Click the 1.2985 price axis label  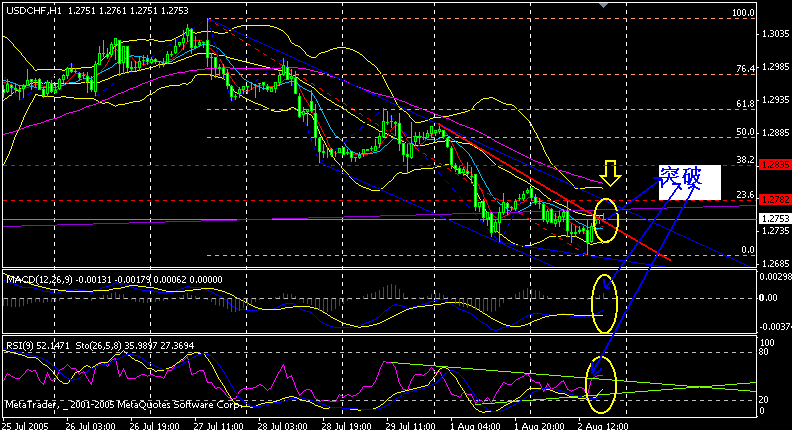point(775,67)
